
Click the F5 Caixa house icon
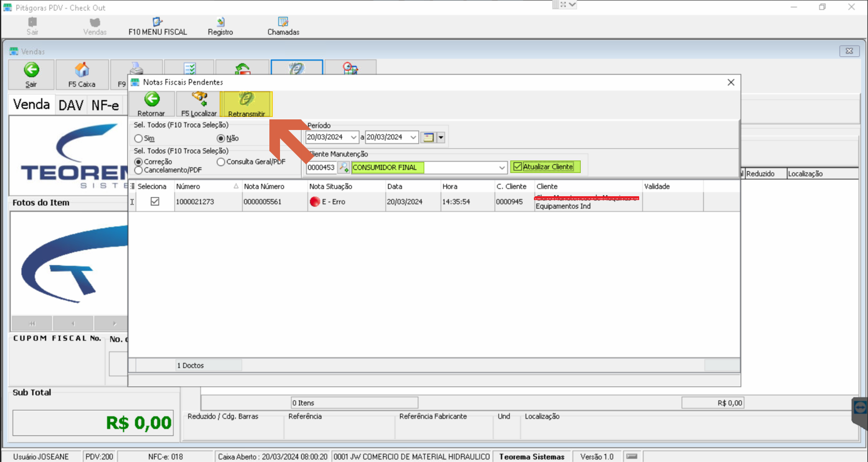pyautogui.click(x=82, y=70)
